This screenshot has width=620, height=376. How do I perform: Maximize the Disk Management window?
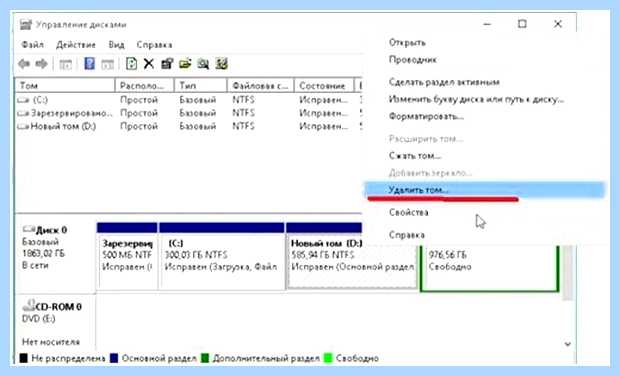point(522,24)
